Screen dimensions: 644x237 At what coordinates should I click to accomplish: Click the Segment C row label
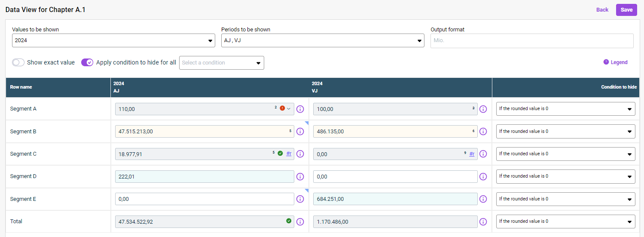tap(23, 154)
